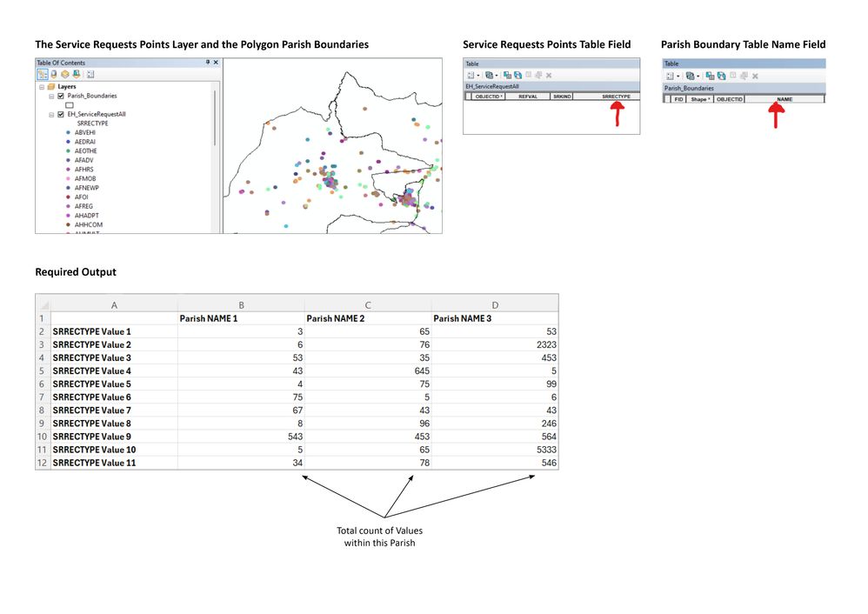Click the AHADPT legend entry

coord(86,216)
